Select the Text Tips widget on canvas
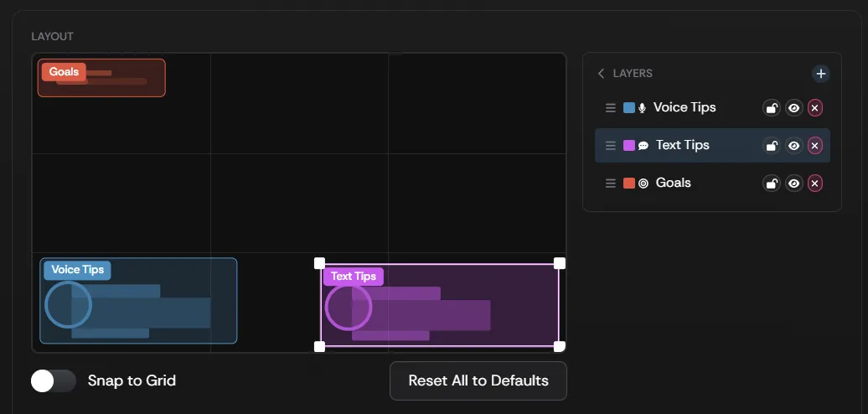This screenshot has height=414, width=868. tap(440, 306)
